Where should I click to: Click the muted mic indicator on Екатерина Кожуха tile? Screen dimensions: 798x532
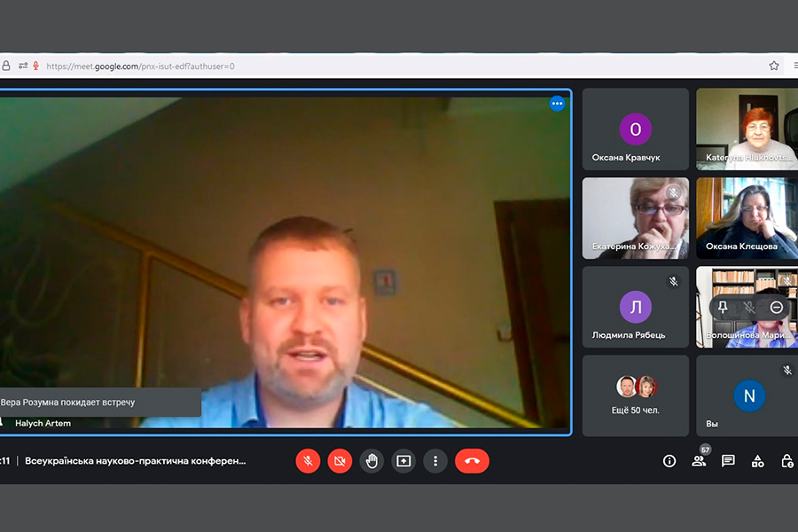pyautogui.click(x=673, y=192)
